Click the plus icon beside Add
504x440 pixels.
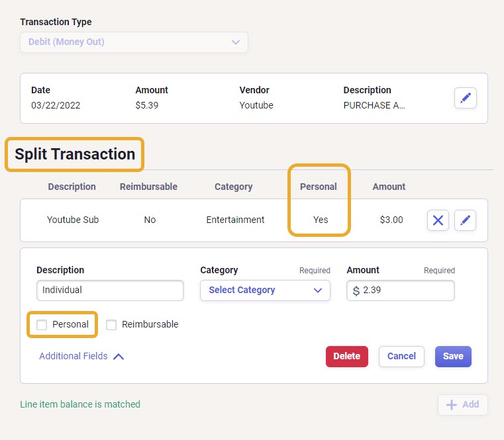pos(451,405)
